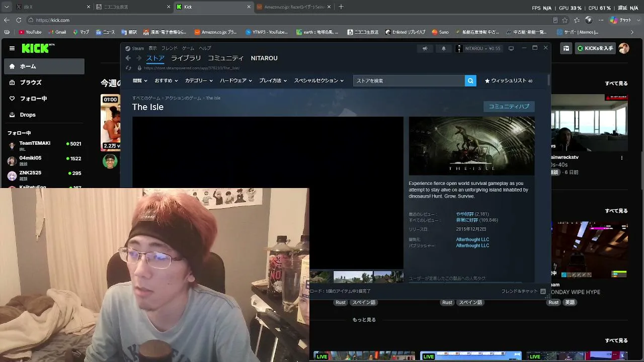The width and height of the screenshot is (644, 362).
Task: Expand Steam カテゴリー dropdown
Action: (x=199, y=80)
